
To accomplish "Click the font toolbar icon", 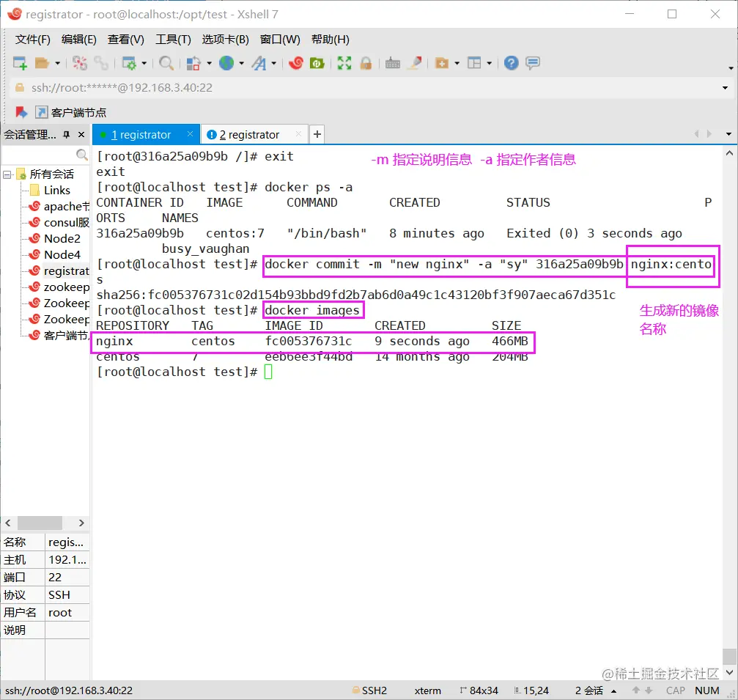I will pyautogui.click(x=259, y=62).
